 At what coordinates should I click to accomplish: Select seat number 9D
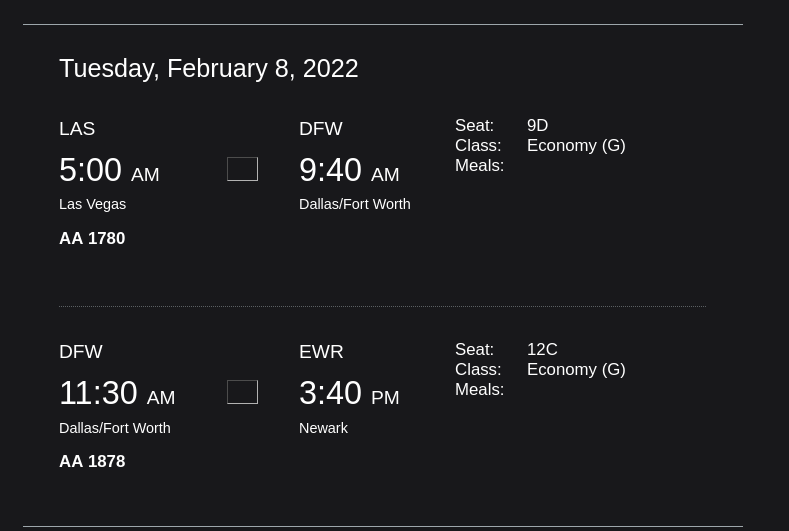[x=537, y=126]
